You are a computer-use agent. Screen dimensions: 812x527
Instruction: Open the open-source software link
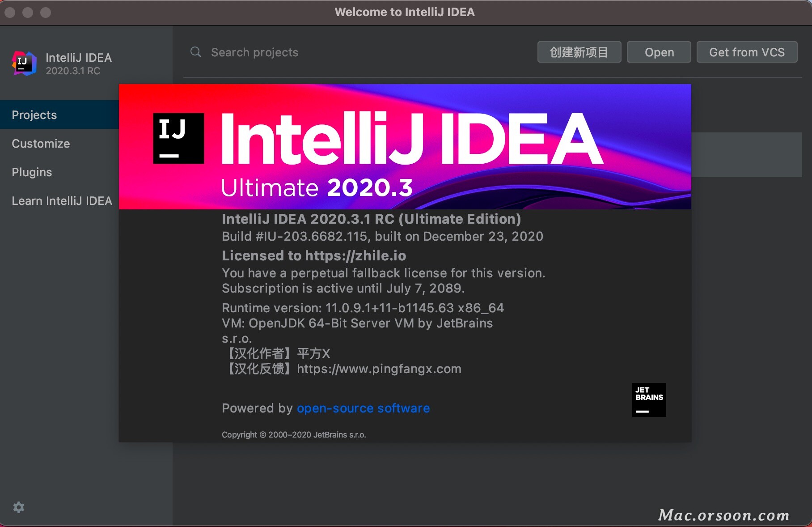363,408
